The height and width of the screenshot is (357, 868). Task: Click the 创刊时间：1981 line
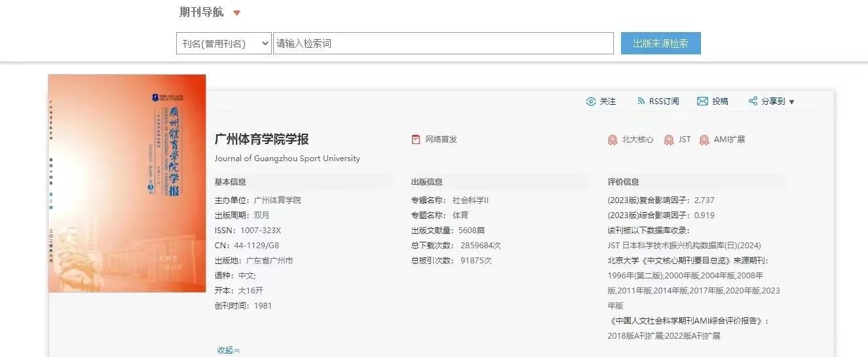[243, 306]
